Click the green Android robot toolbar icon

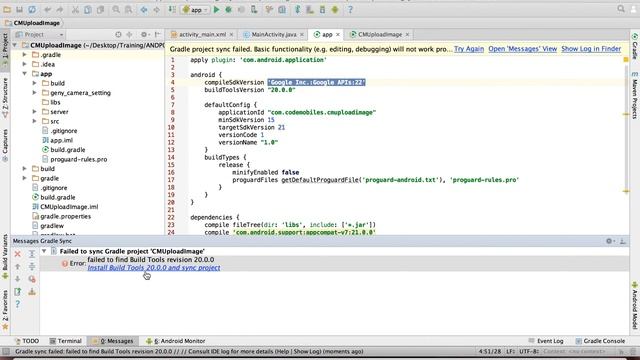coord(335,9)
